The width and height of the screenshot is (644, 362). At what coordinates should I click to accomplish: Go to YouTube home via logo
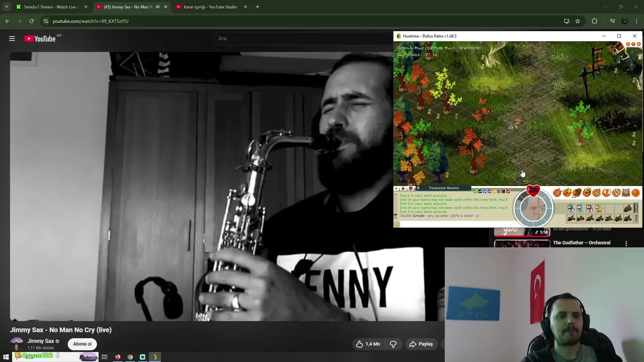[40, 39]
